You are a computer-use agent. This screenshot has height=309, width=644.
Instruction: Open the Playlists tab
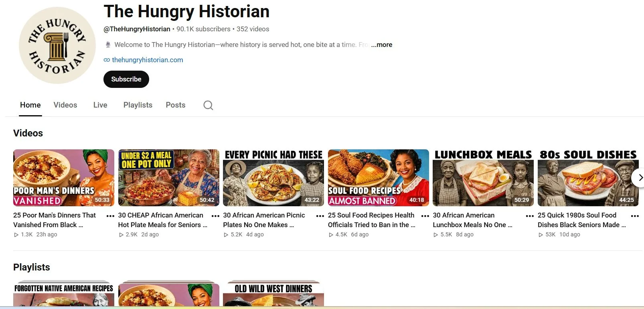pos(138,105)
